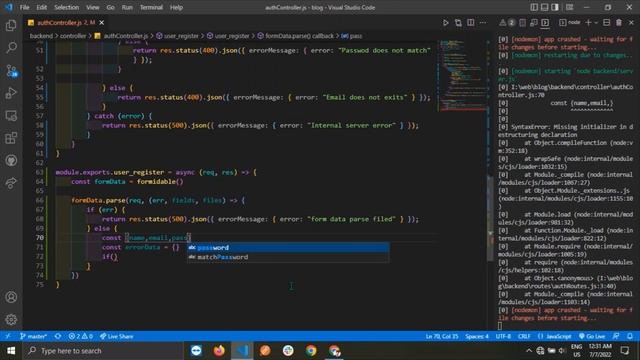Open the launch profile dropdown beside plus
The height and width of the screenshot is (360, 640).
(x=596, y=23)
